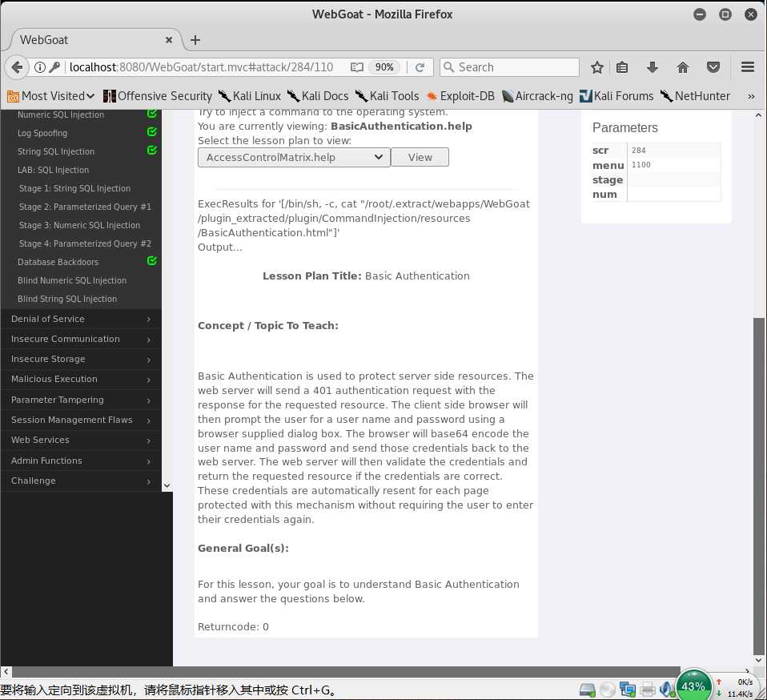Image resolution: width=767 pixels, height=700 pixels.
Task: Open a new tab with the plus icon
Action: click(x=195, y=40)
